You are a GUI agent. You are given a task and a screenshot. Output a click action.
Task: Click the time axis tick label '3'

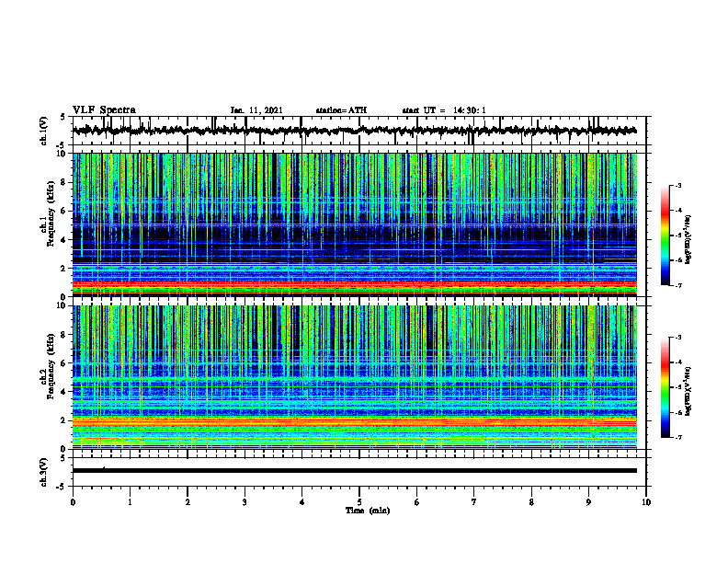245,502
